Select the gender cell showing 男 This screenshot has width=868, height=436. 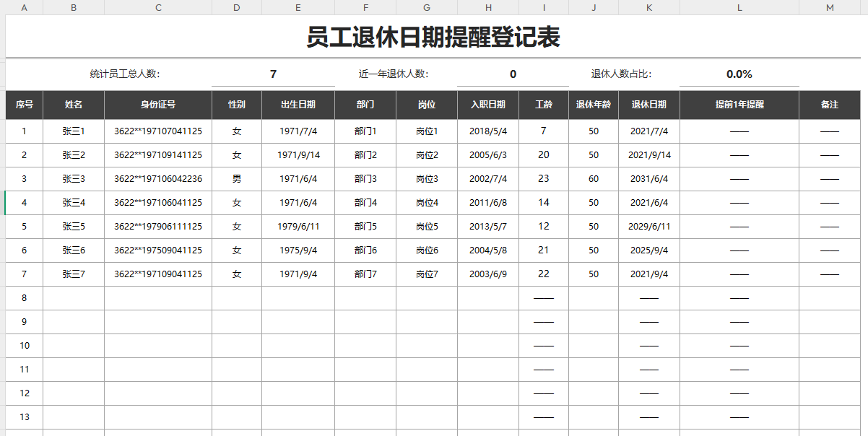coord(236,178)
